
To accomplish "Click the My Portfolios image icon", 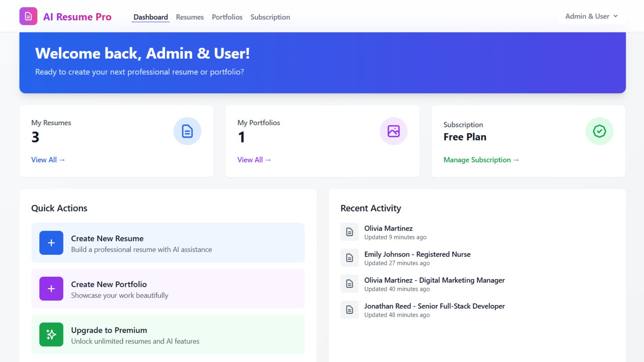I will [x=393, y=131].
